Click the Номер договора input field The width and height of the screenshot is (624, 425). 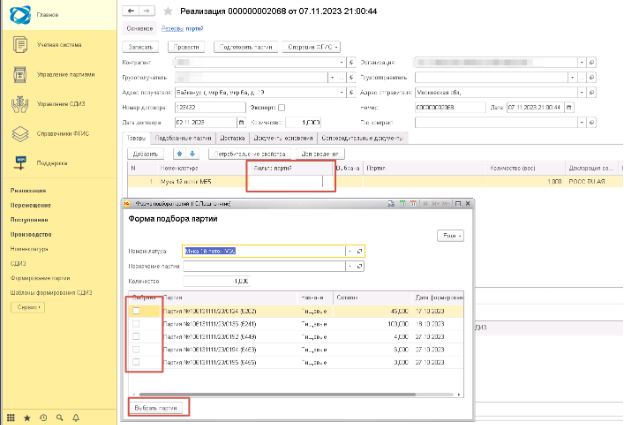click(x=204, y=108)
